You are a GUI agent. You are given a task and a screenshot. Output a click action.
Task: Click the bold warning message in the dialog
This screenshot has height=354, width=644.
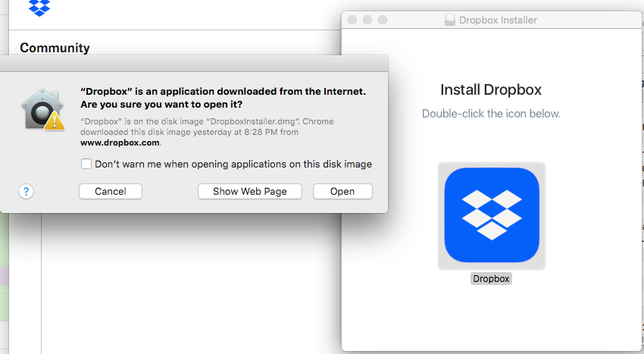coord(223,97)
